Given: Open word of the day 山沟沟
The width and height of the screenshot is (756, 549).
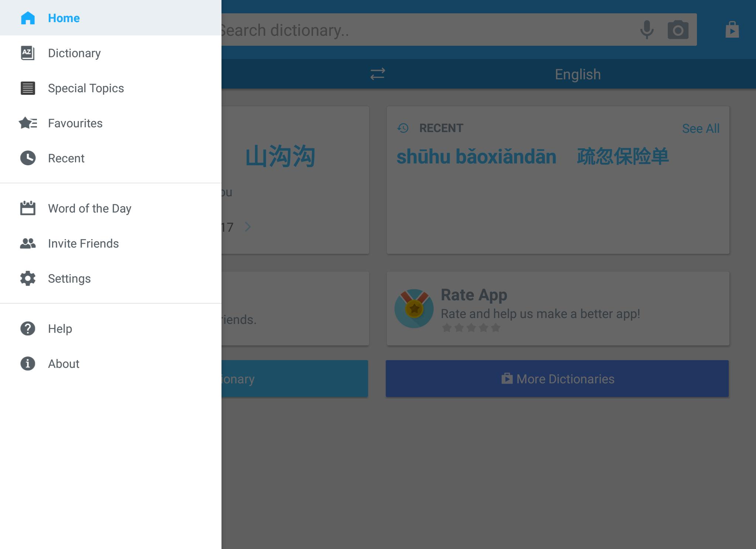Looking at the screenshot, I should (x=280, y=156).
